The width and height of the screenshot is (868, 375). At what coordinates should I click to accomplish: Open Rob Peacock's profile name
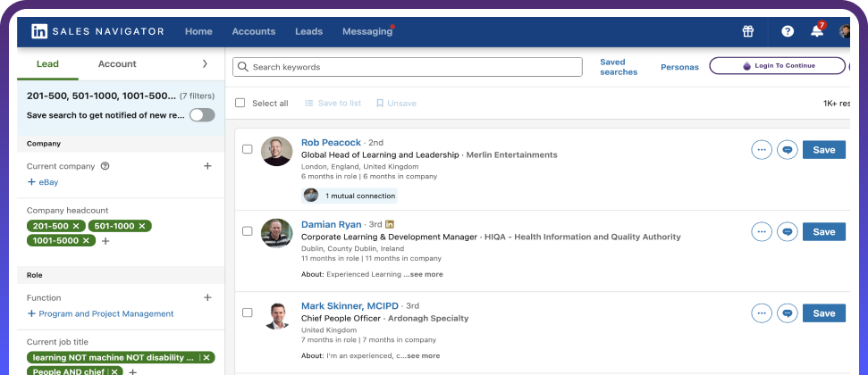coord(331,142)
